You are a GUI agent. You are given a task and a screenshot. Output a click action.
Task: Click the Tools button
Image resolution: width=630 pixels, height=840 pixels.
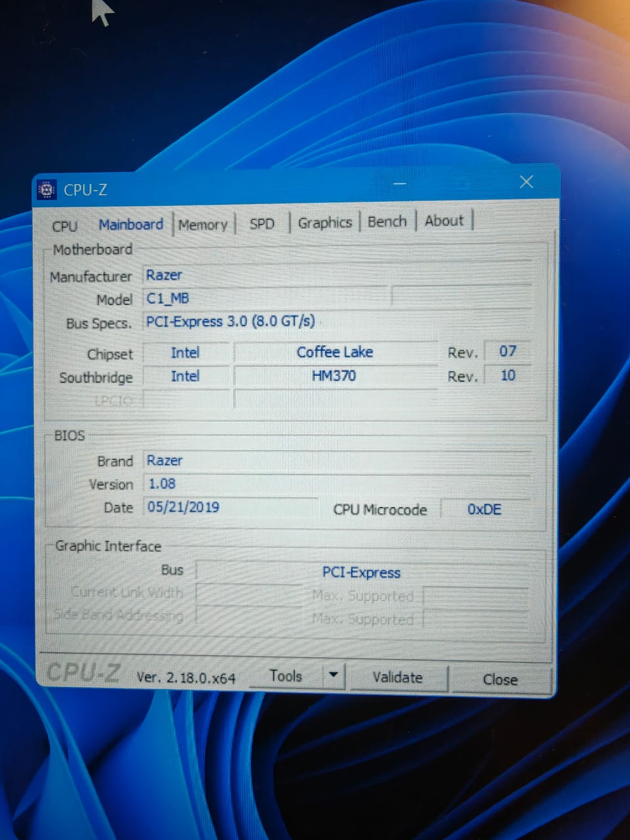coord(286,676)
